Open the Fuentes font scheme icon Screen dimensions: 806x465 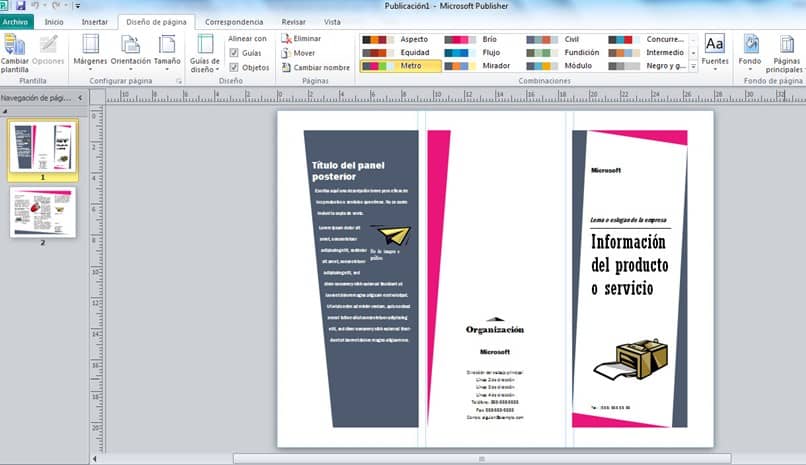click(x=715, y=44)
